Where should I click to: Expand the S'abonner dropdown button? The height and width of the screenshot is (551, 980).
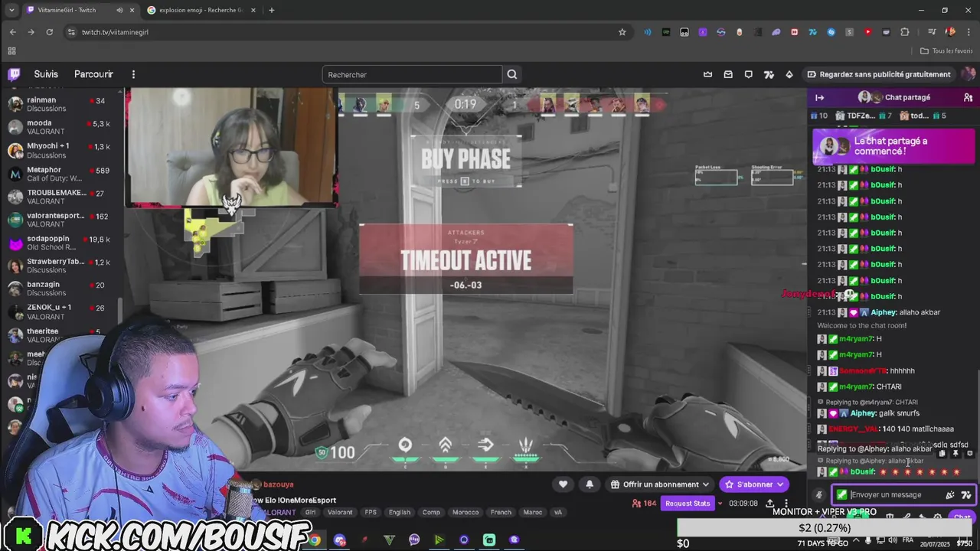[779, 484]
